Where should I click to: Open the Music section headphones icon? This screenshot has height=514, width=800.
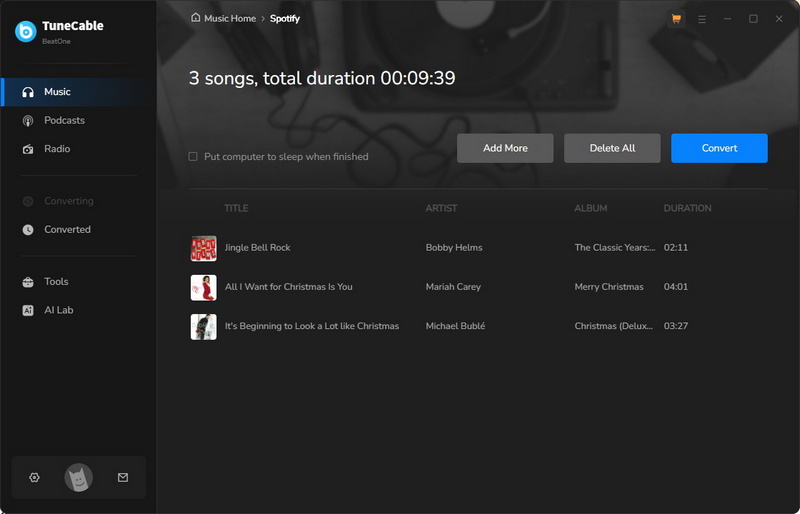pyautogui.click(x=28, y=92)
